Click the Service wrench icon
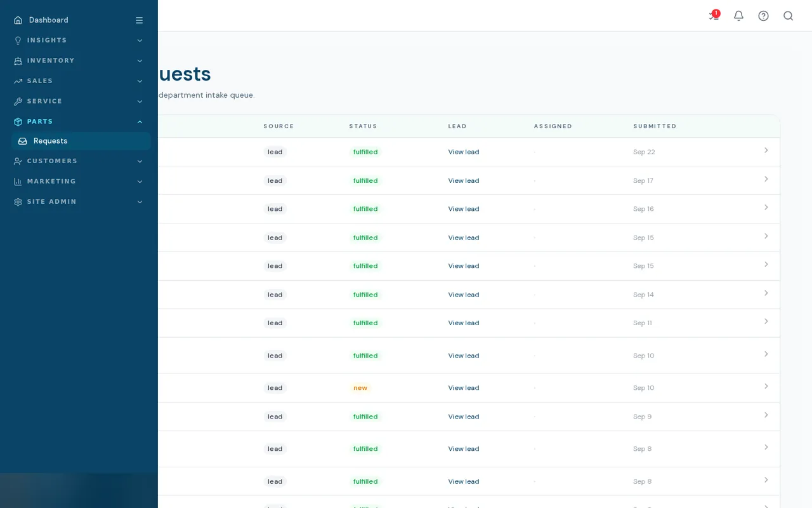 coord(18,102)
